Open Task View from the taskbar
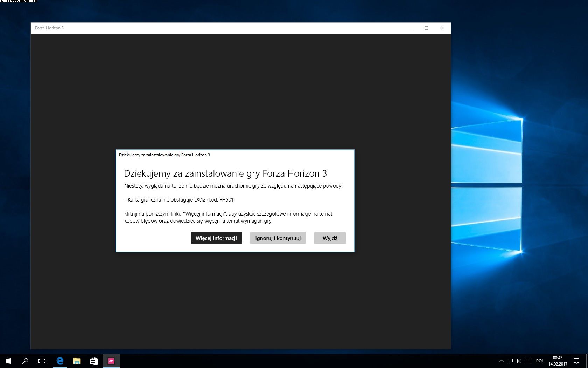The height and width of the screenshot is (368, 588). tap(42, 361)
